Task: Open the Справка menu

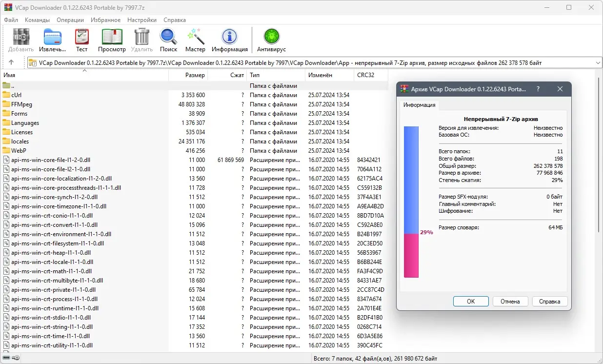Action: point(174,20)
